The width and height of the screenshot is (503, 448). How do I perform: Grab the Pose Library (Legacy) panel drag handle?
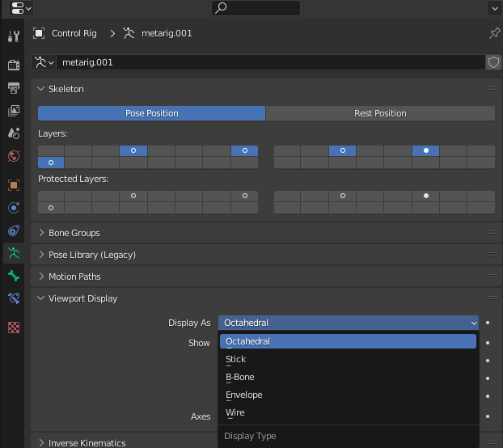coord(492,254)
